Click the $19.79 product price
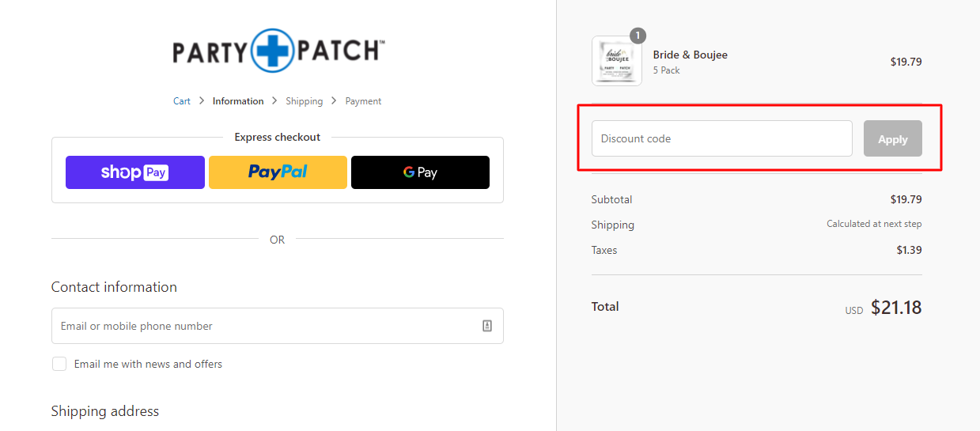The image size is (980, 431). tap(906, 62)
